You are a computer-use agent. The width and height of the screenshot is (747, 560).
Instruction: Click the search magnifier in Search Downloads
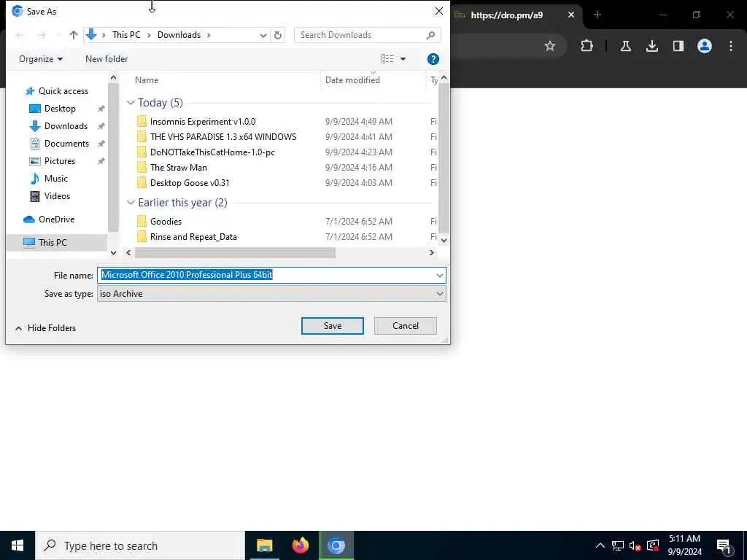pyautogui.click(x=430, y=35)
